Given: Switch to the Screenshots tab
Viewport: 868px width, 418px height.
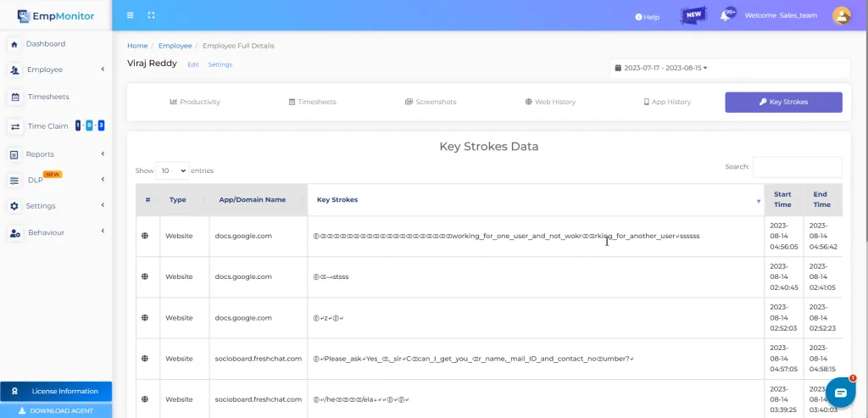Looking at the screenshot, I should [431, 102].
